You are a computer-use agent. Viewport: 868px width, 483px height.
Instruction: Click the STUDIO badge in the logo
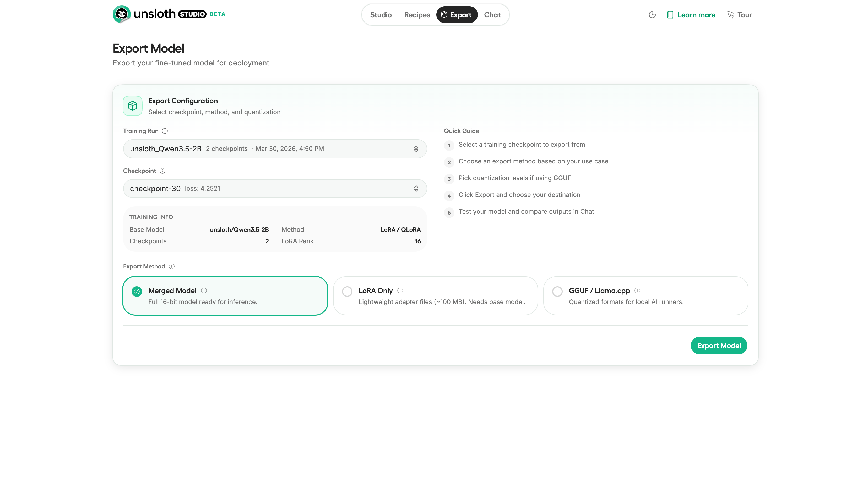(x=192, y=14)
